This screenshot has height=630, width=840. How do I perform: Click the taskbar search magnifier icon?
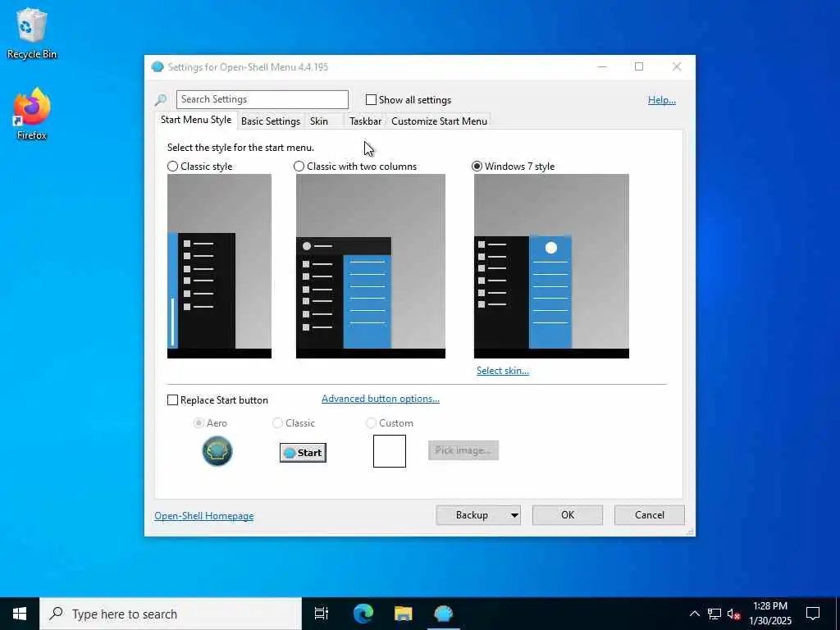pos(57,614)
